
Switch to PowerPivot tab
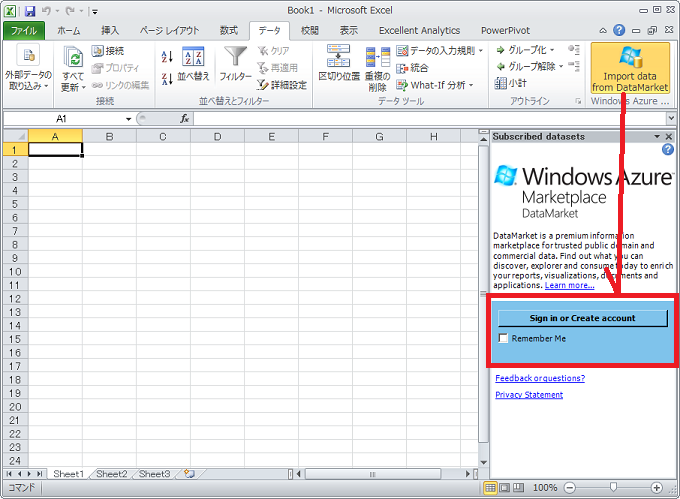[505, 30]
